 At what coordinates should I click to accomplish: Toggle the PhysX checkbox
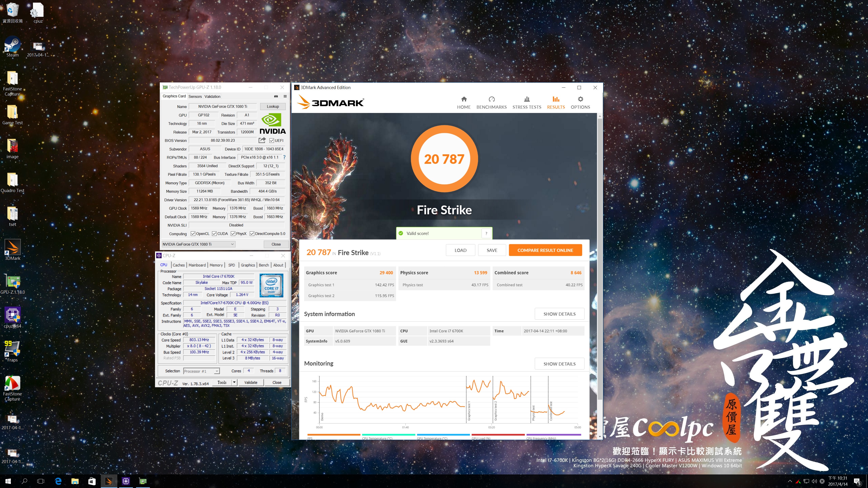(233, 234)
